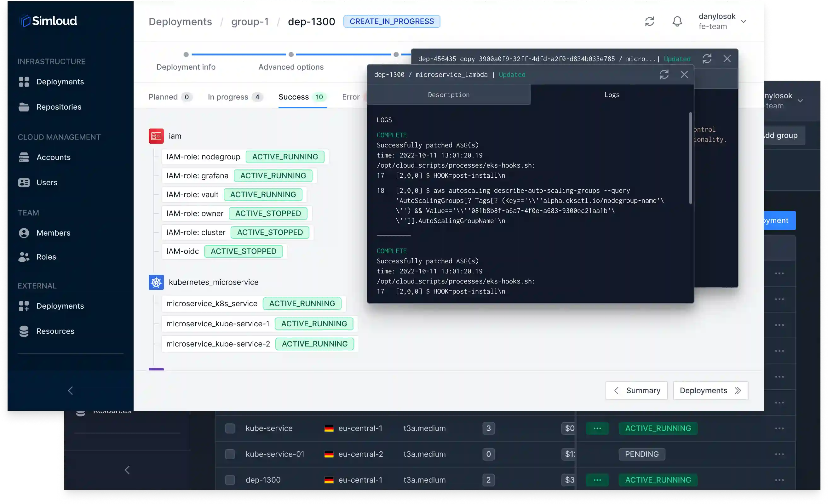This screenshot has height=504, width=828.
Task: Close the dep-456435 copy log panel
Action: point(727,59)
